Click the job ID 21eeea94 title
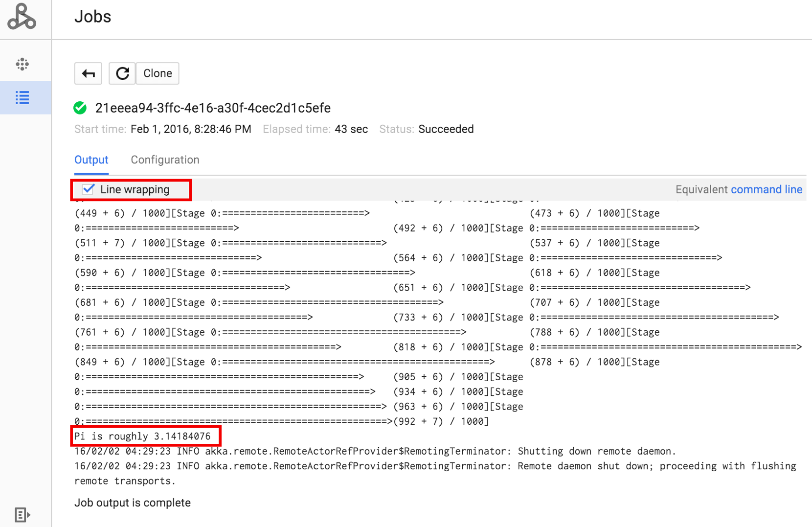The width and height of the screenshot is (812, 527). click(x=213, y=108)
